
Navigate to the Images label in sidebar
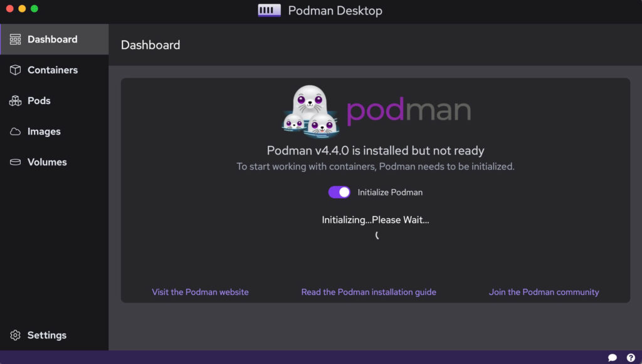pyautogui.click(x=44, y=132)
